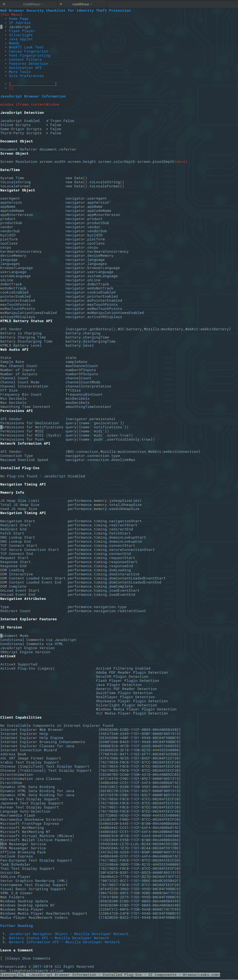Open Font Fingerprinting link

(x=29, y=56)
